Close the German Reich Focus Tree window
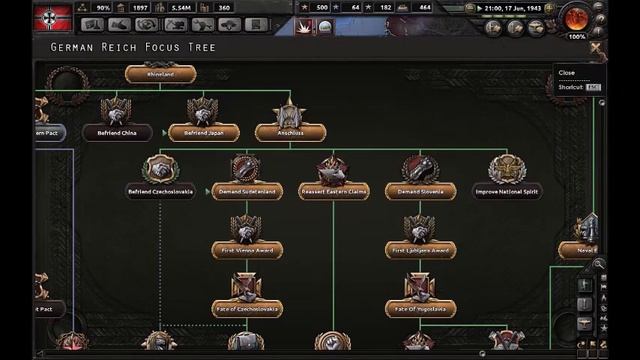Screen dimensions: 640x360 (x=596, y=47)
